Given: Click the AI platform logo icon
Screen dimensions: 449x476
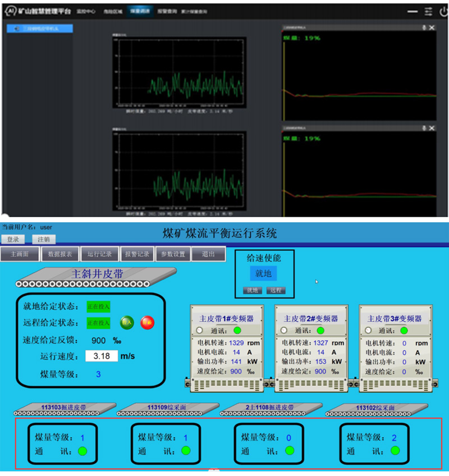Looking at the screenshot, I should 10,11.
